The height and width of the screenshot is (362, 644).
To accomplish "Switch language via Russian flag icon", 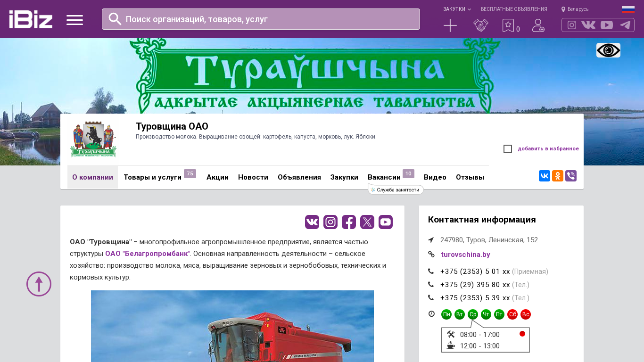I will click(628, 9).
